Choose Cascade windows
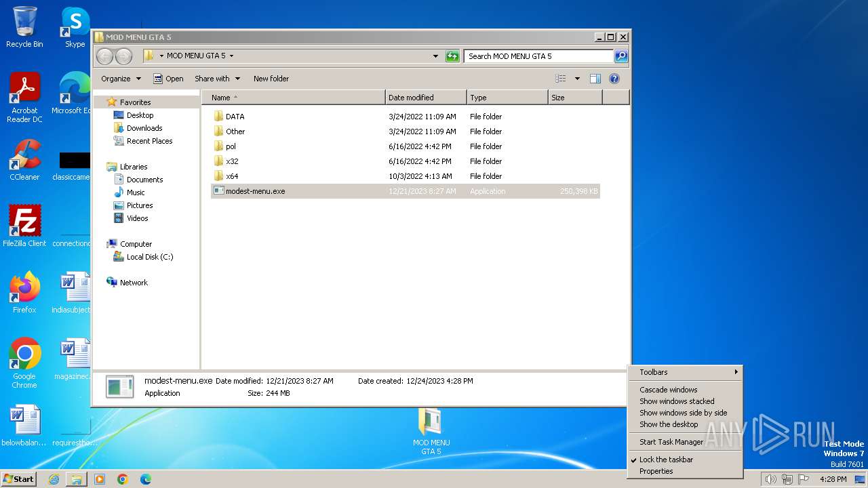 click(x=685, y=390)
